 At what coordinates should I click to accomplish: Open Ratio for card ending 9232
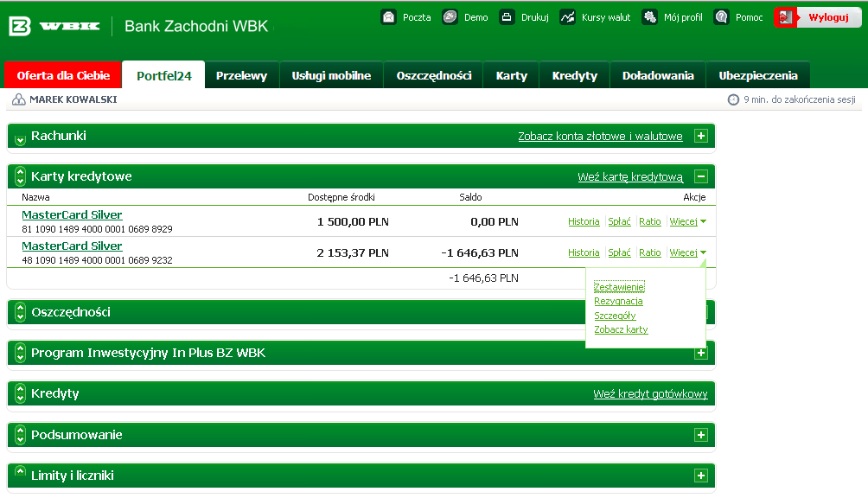click(x=650, y=252)
